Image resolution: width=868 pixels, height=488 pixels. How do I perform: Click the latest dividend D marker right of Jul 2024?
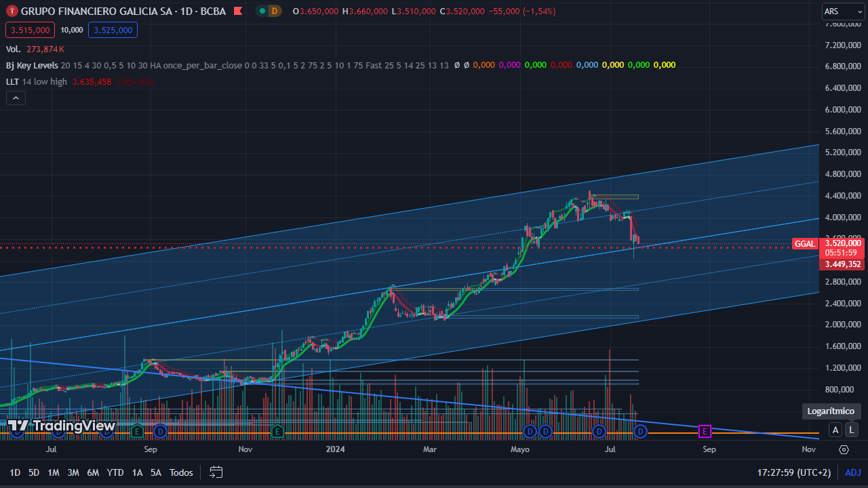coord(640,430)
